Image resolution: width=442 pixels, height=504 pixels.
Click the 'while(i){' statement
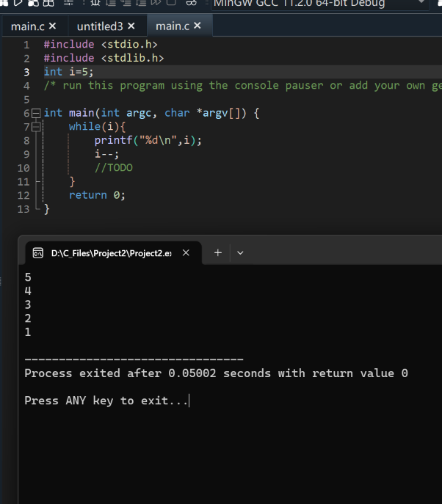point(97,127)
